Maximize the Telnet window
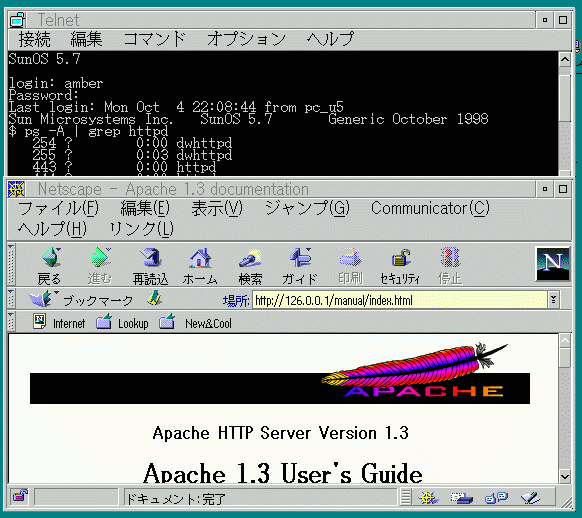This screenshot has height=518, width=582. pyautogui.click(x=563, y=20)
